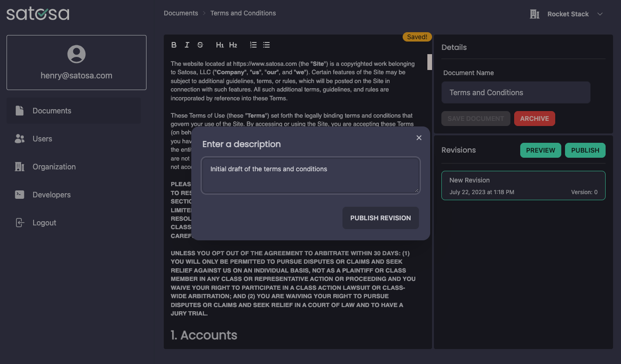
Task: Click the '1. Accounts' heading text
Action: pyautogui.click(x=204, y=335)
